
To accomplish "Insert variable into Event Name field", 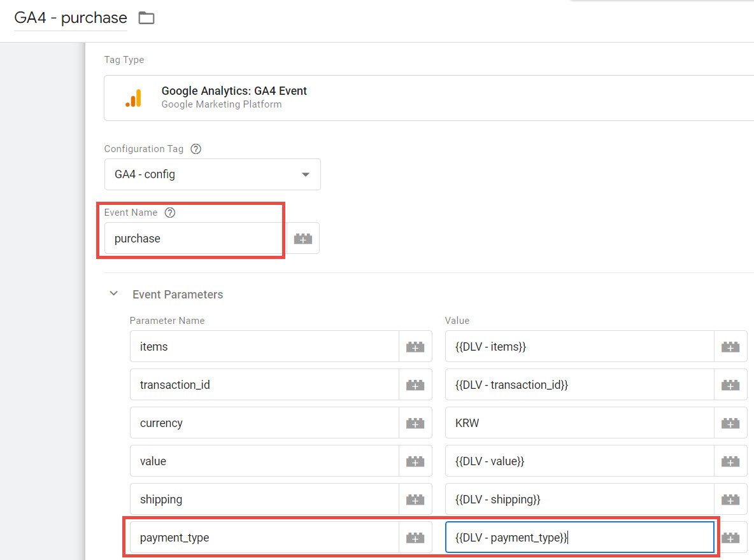I will click(303, 239).
